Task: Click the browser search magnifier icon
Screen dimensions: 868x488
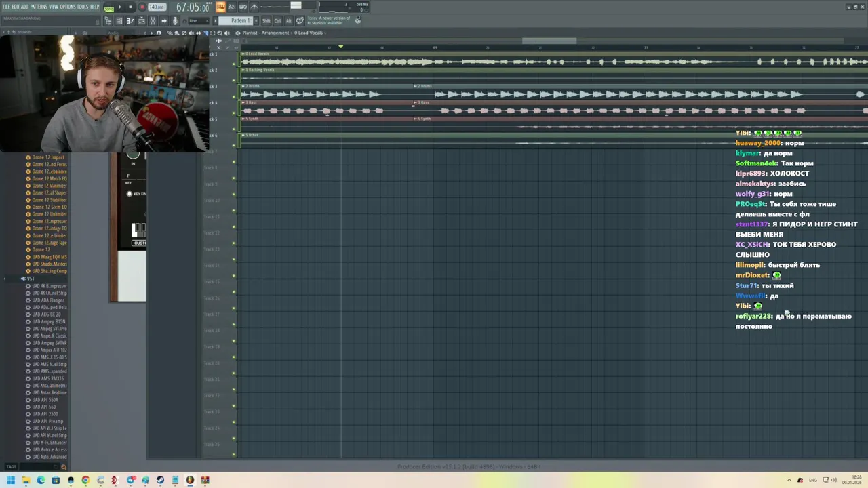Action: [64, 466]
